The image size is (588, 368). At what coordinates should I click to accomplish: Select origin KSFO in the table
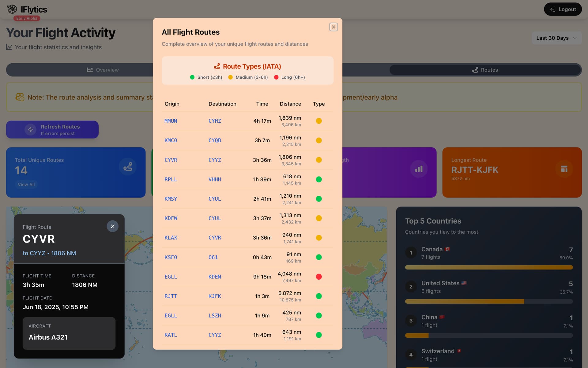coord(171,257)
